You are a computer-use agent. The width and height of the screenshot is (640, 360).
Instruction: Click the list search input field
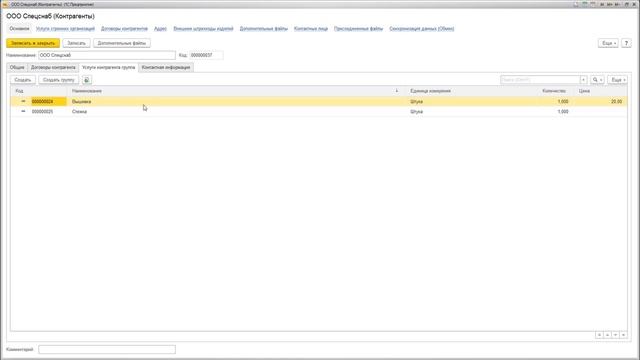pos(540,80)
